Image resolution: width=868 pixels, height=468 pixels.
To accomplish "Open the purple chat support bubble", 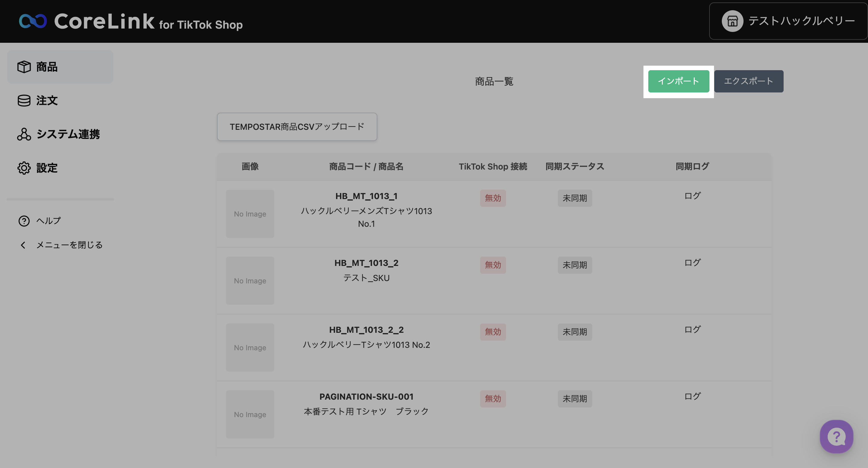I will [836, 437].
